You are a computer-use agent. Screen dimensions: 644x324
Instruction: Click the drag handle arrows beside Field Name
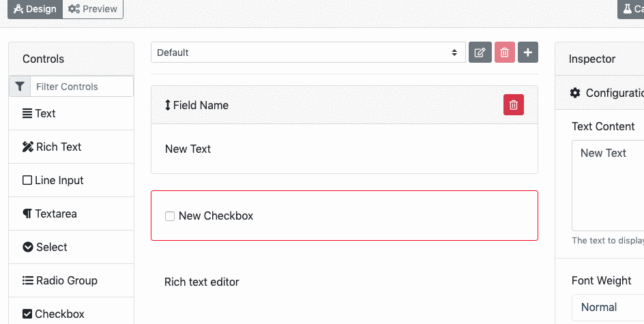(x=168, y=105)
